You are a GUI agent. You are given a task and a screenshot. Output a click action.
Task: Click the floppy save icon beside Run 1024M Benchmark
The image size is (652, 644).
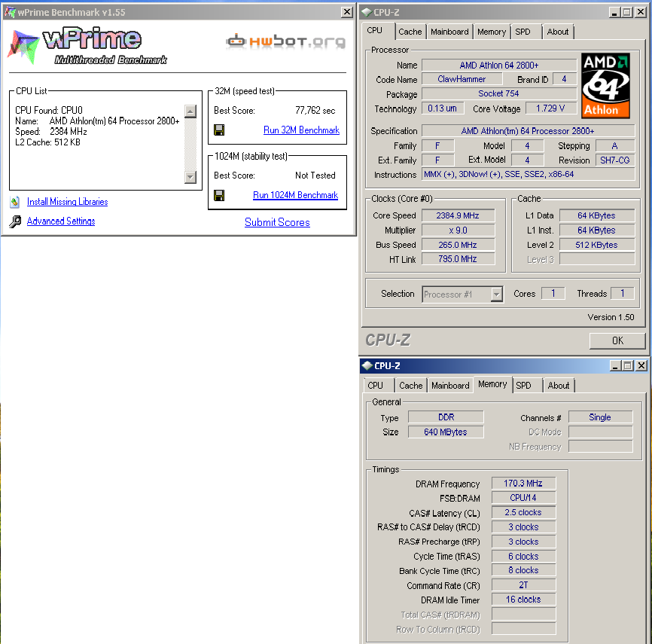coord(219,195)
